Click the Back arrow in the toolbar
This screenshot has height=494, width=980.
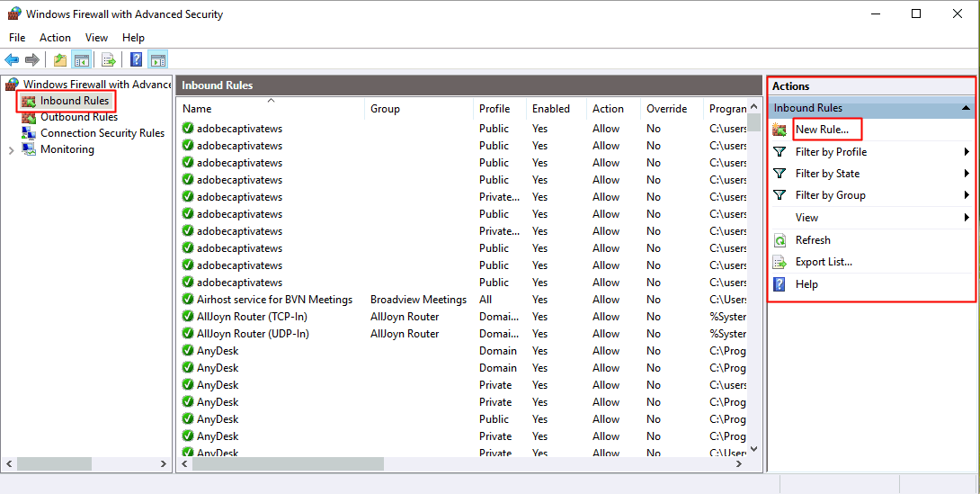tap(12, 60)
